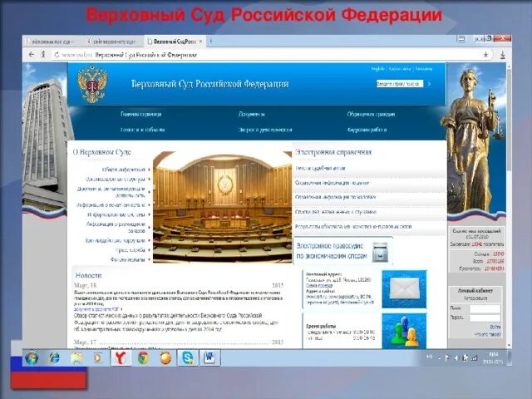Open the 'Документ в формате PDF' news link
This screenshot has width=532, height=399.
[96, 309]
